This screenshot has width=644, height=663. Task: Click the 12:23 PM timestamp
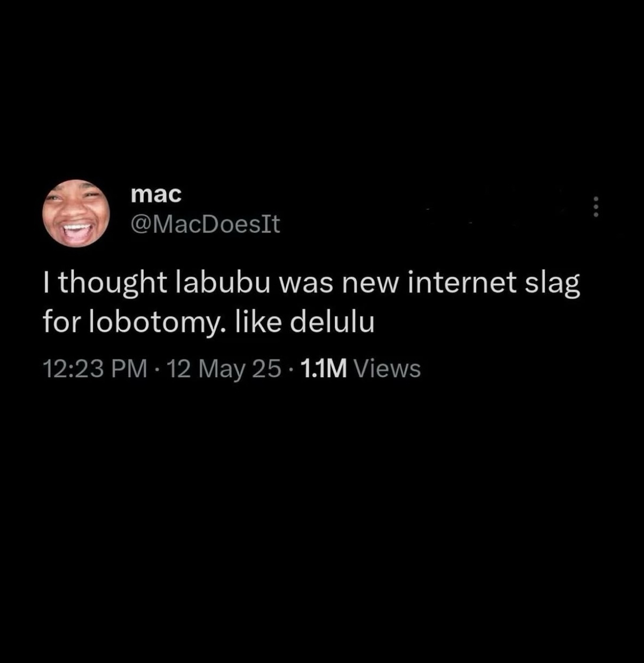[95, 368]
